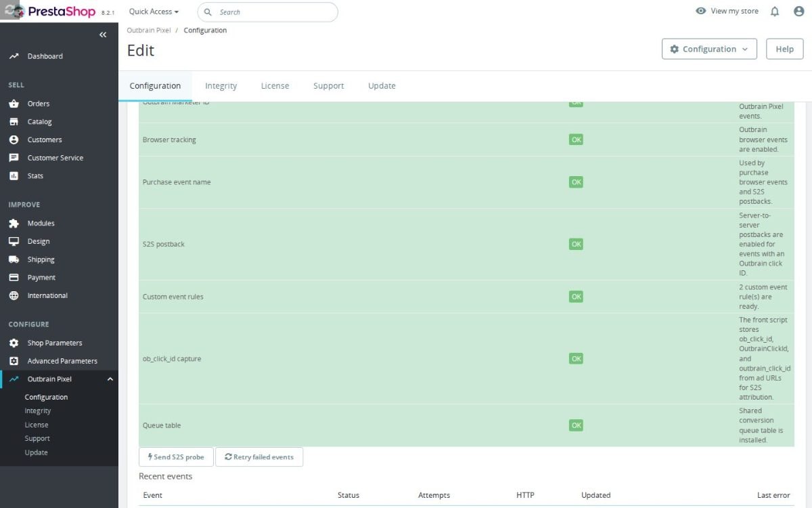Collapse the sidebar with the double-chevron icon
812x508 pixels.
point(103,35)
